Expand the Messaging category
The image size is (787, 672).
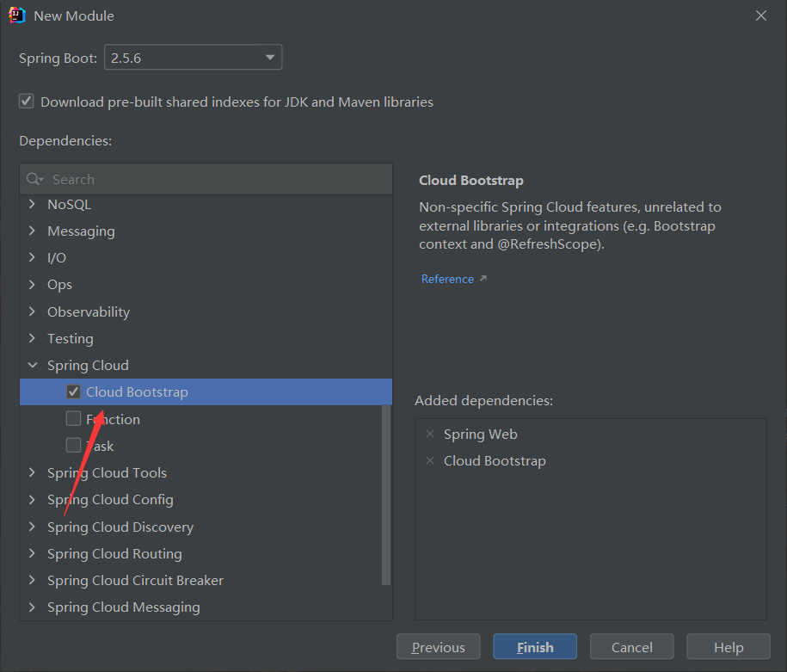32,231
